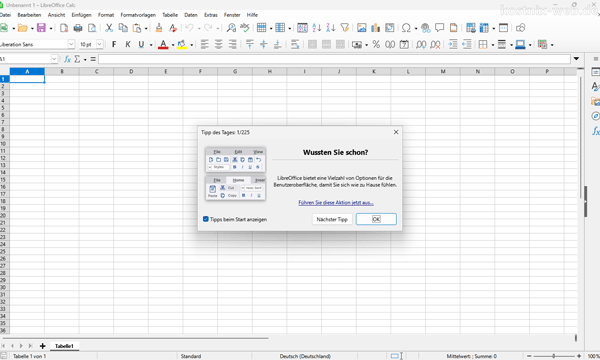This screenshot has width=600, height=360.
Task: Sort ascending A to Z
Action: [x=317, y=28]
